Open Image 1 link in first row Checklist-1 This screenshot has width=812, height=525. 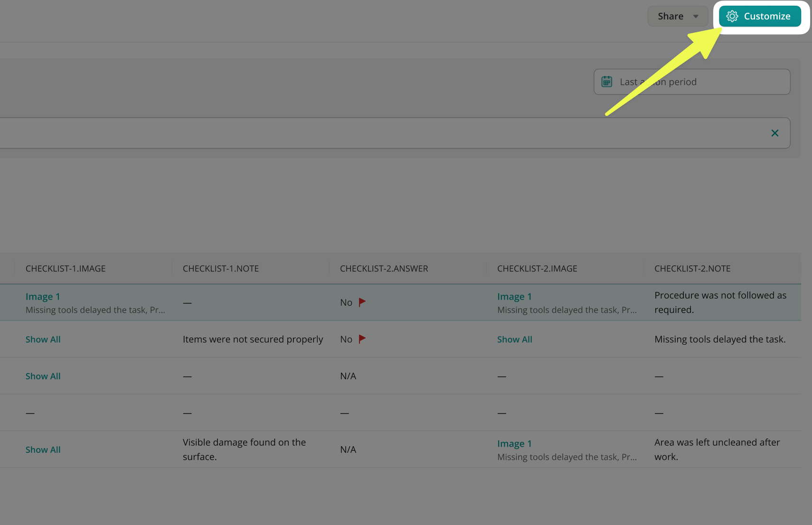click(43, 297)
